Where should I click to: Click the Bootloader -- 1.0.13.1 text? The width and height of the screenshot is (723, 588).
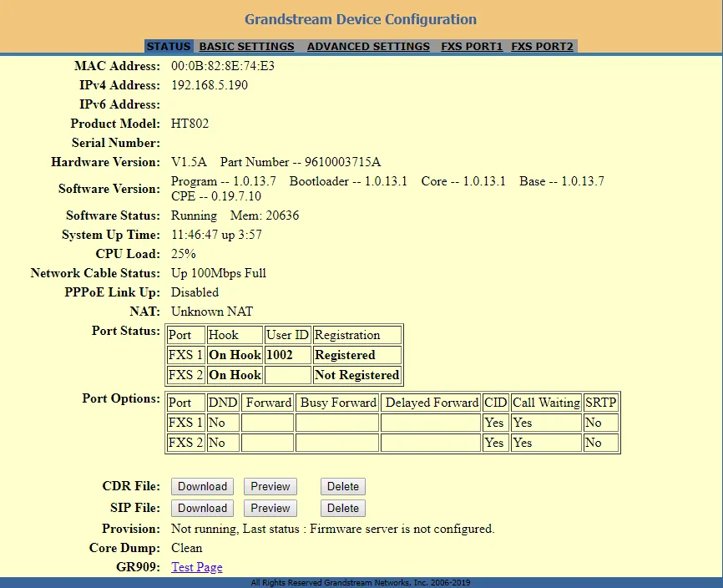(349, 181)
